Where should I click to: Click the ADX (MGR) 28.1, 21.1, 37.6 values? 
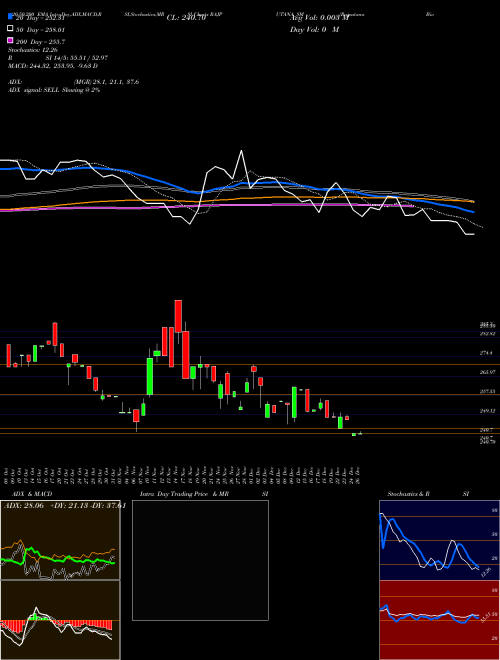[x=106, y=82]
